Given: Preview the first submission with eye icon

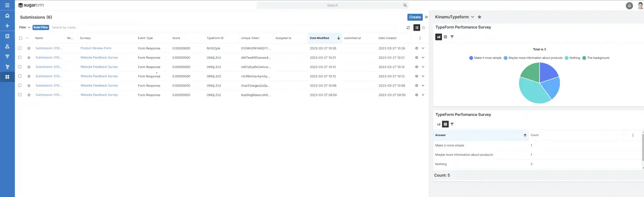Looking at the screenshot, I should tap(416, 48).
